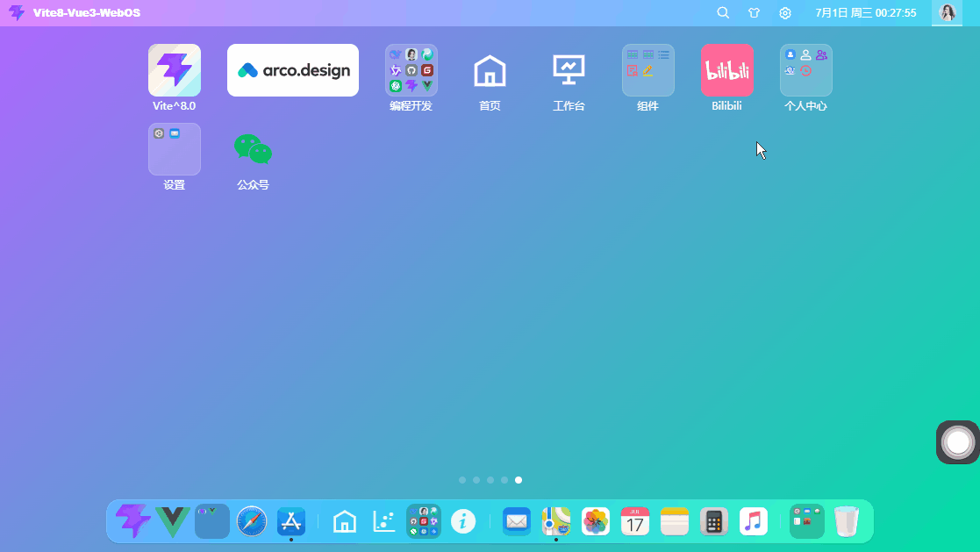The height and width of the screenshot is (552, 980).
Task: Open the user avatar menu
Action: tap(948, 12)
